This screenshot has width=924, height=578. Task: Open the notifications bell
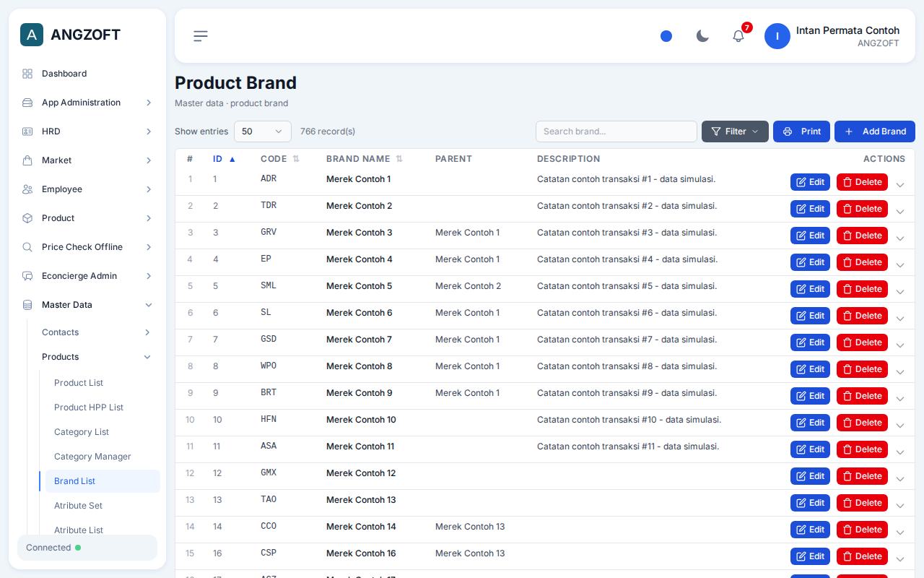tap(738, 36)
